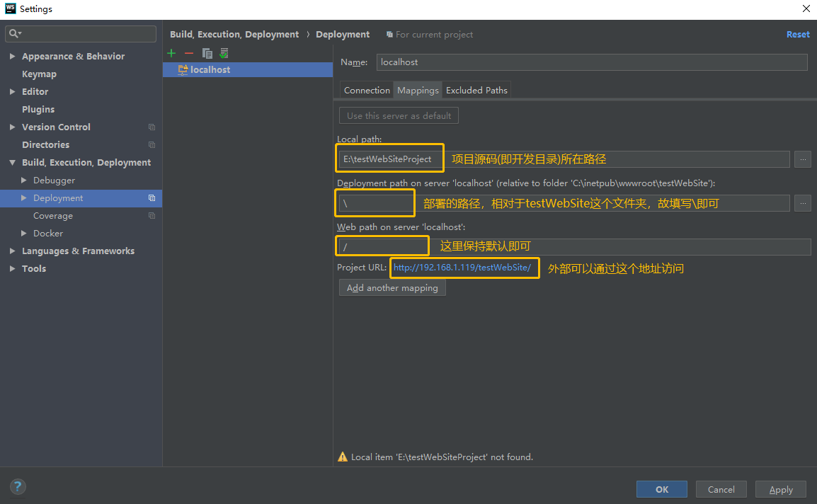817x504 pixels.
Task: Switch to the Connection tab
Action: pos(367,90)
